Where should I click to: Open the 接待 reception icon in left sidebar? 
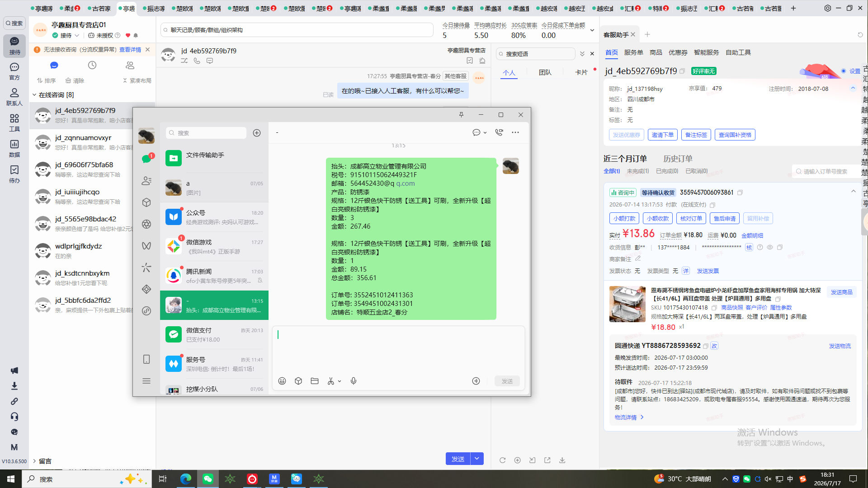click(x=14, y=46)
